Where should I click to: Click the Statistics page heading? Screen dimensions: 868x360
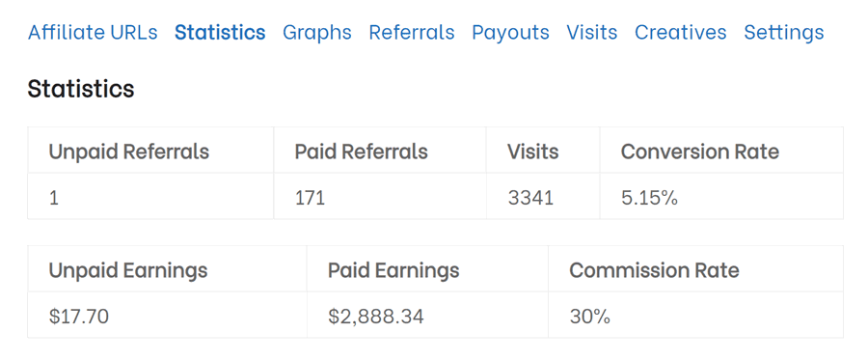[81, 89]
